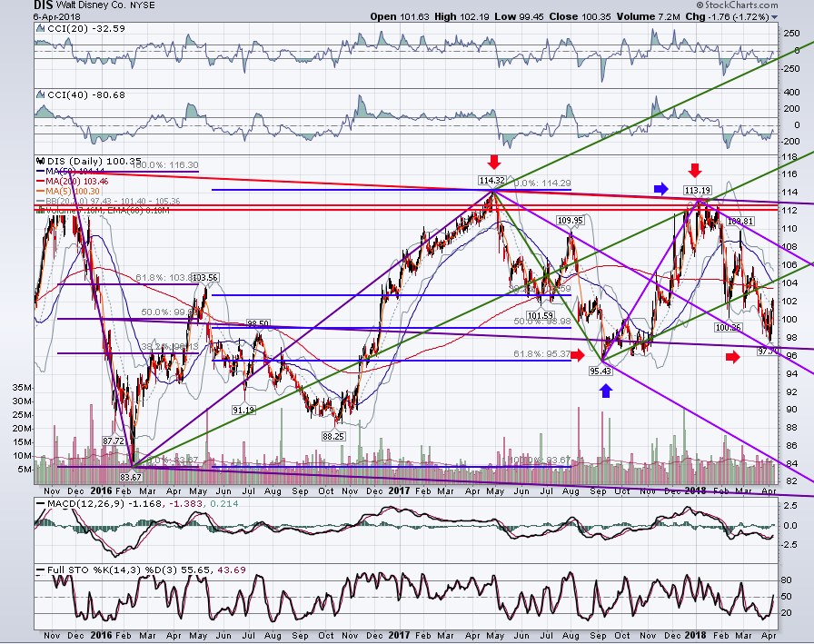Viewport: 814px width, 644px height.
Task: Click the StockCharts.com copyright link
Action: (737, 5)
